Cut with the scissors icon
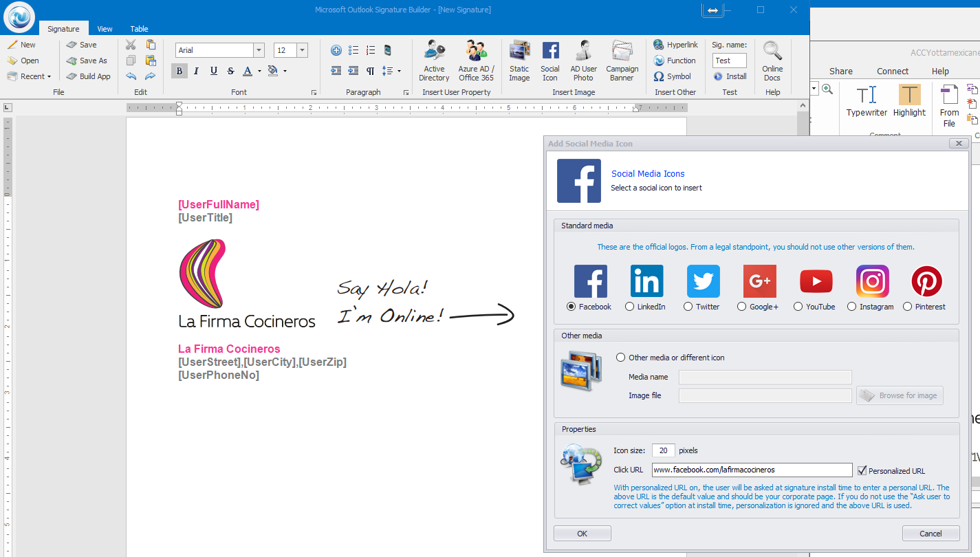The width and height of the screenshot is (980, 557). (x=131, y=45)
